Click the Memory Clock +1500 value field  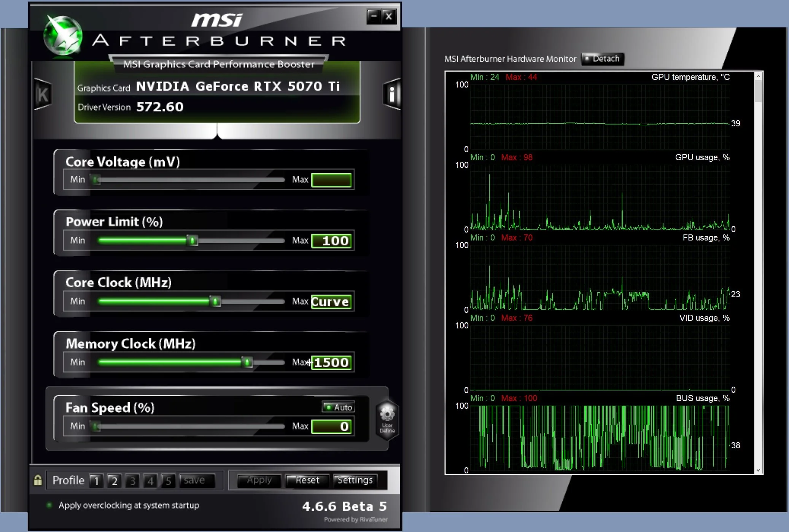(331, 362)
